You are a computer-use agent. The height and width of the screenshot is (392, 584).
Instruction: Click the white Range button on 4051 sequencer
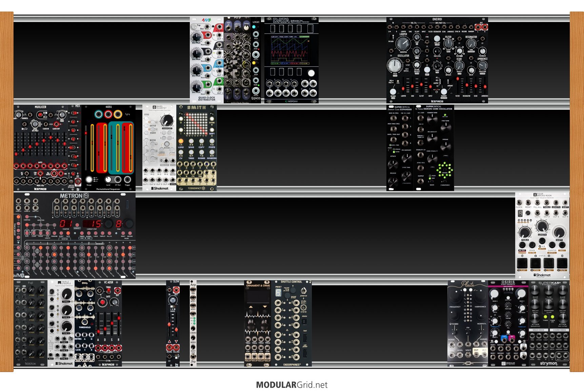(89, 179)
